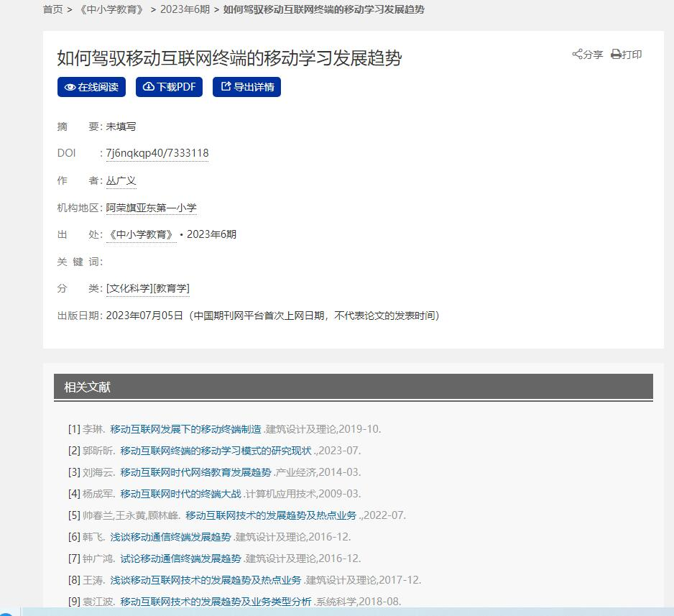Click author name 杨成军 in reference [4]
The width and height of the screenshot is (674, 616).
tap(98, 494)
